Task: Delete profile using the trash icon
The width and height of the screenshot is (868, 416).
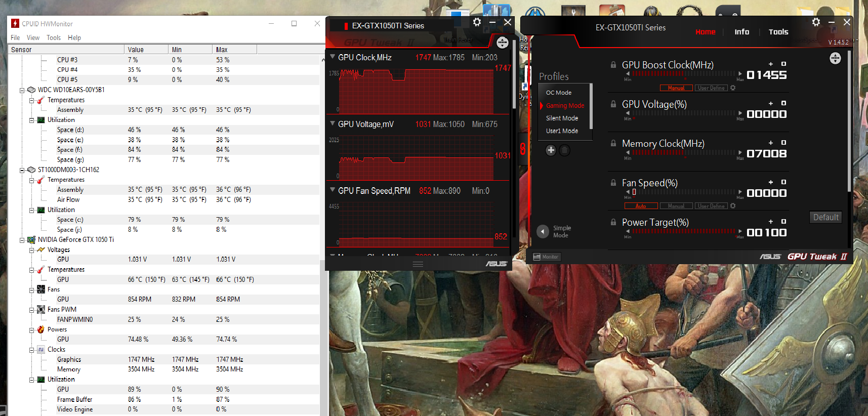Action: pyautogui.click(x=565, y=150)
